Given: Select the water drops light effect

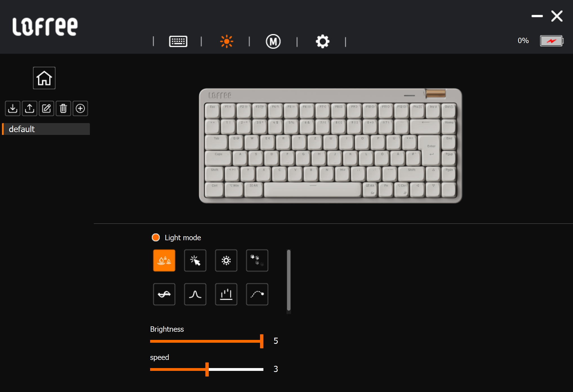Looking at the screenshot, I should point(164,260).
